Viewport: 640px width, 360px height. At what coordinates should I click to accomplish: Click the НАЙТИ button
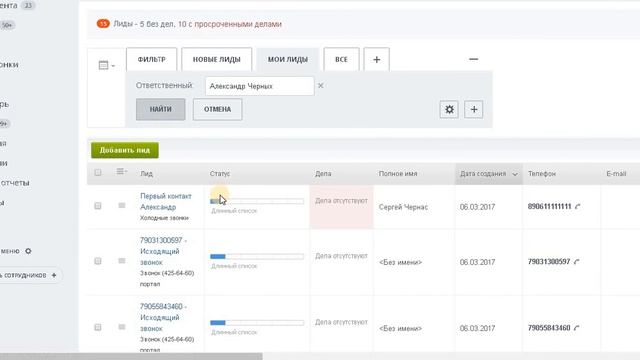[160, 109]
